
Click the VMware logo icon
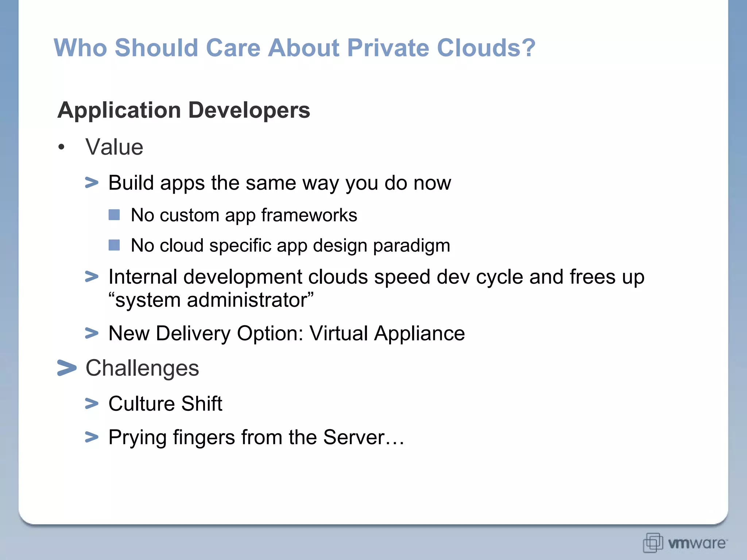(x=653, y=542)
